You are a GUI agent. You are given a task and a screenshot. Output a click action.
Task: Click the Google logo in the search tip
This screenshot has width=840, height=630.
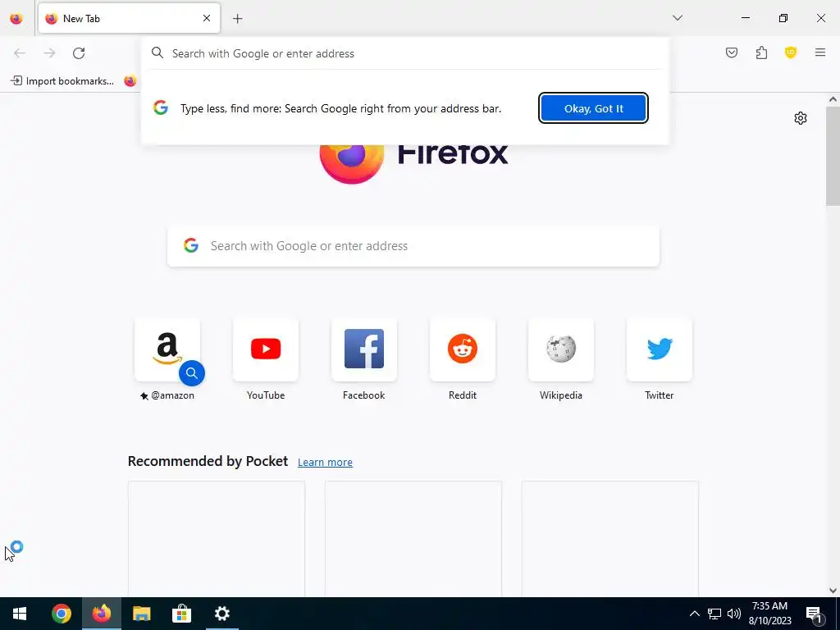tap(161, 107)
